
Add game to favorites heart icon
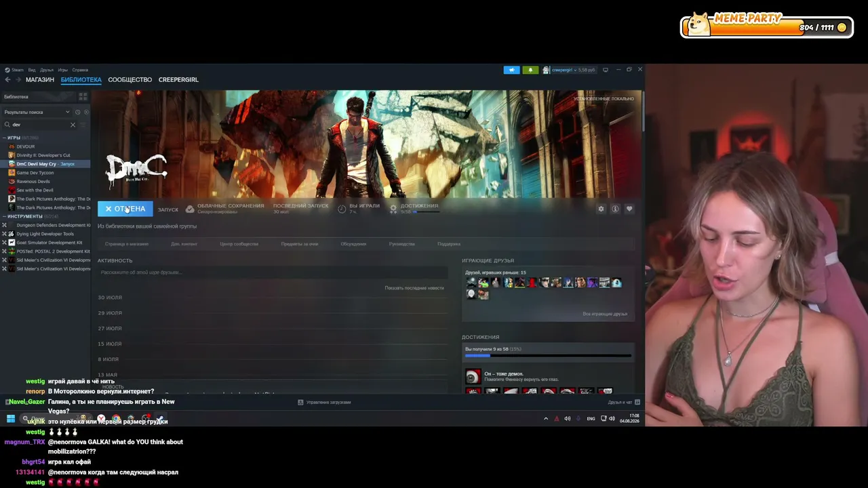pyautogui.click(x=629, y=209)
